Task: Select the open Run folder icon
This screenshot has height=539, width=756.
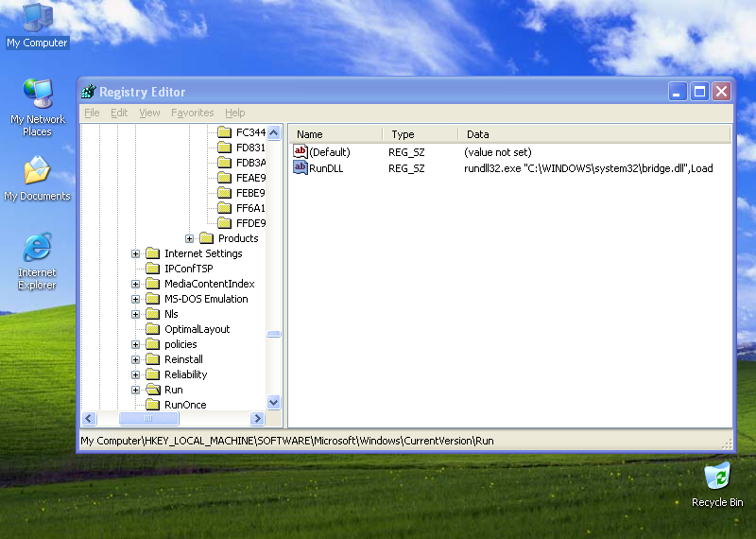Action: click(153, 390)
